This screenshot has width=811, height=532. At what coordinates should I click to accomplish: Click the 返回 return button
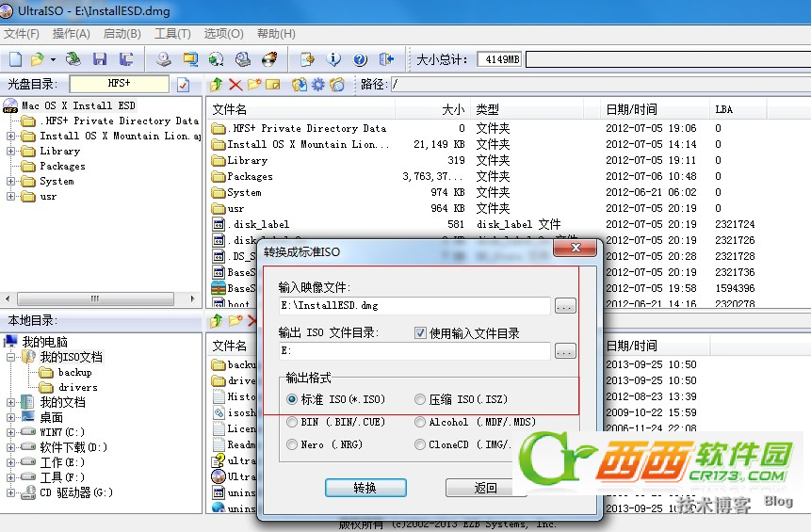(x=485, y=488)
